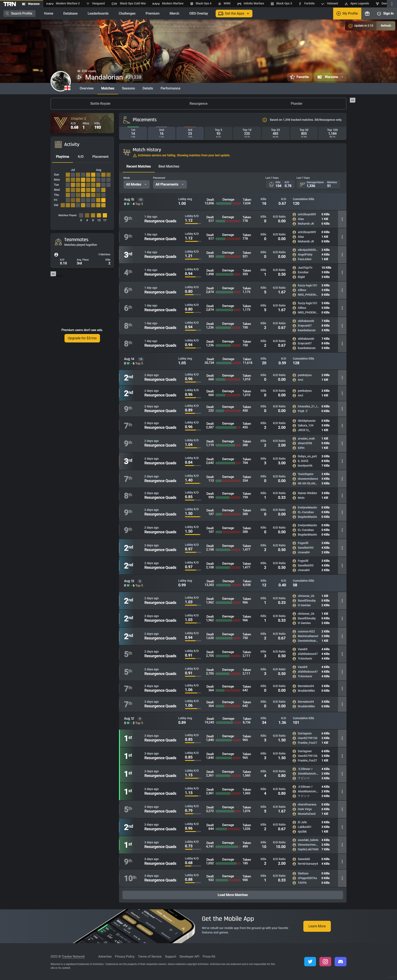Open options for 10th place Slattxxx match
The height and width of the screenshot is (980, 397).
(342, 878)
